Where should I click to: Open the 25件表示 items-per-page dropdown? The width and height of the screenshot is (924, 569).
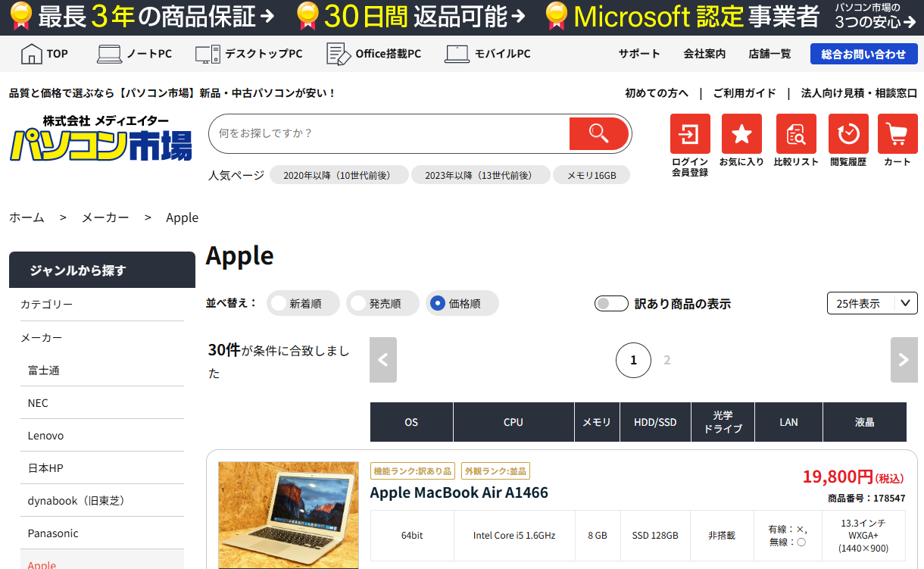tap(872, 303)
